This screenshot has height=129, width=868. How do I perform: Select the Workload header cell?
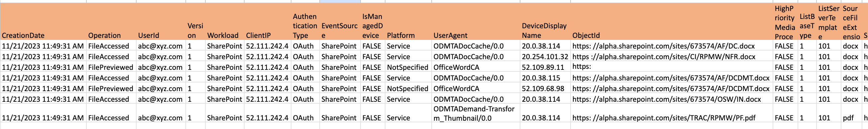click(x=225, y=22)
